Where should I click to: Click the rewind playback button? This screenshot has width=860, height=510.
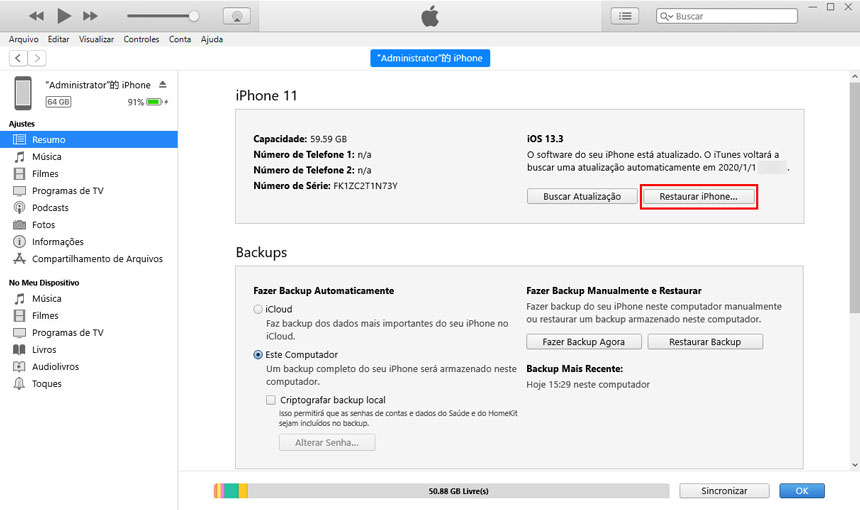click(x=37, y=16)
